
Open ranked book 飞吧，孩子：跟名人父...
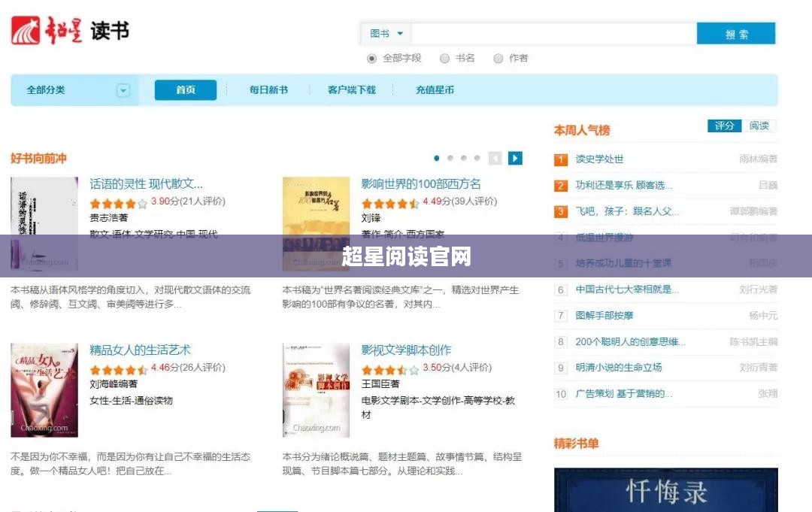coord(627,211)
